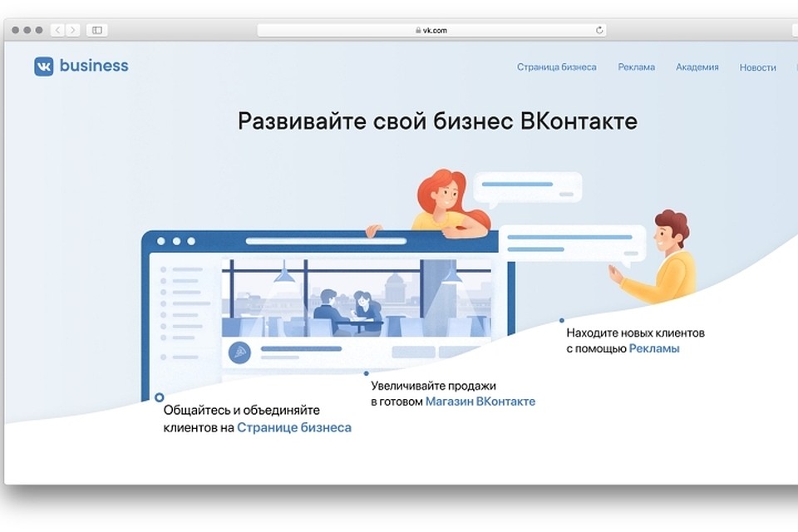Click the text Общайтесь и объединяйте

242,410
